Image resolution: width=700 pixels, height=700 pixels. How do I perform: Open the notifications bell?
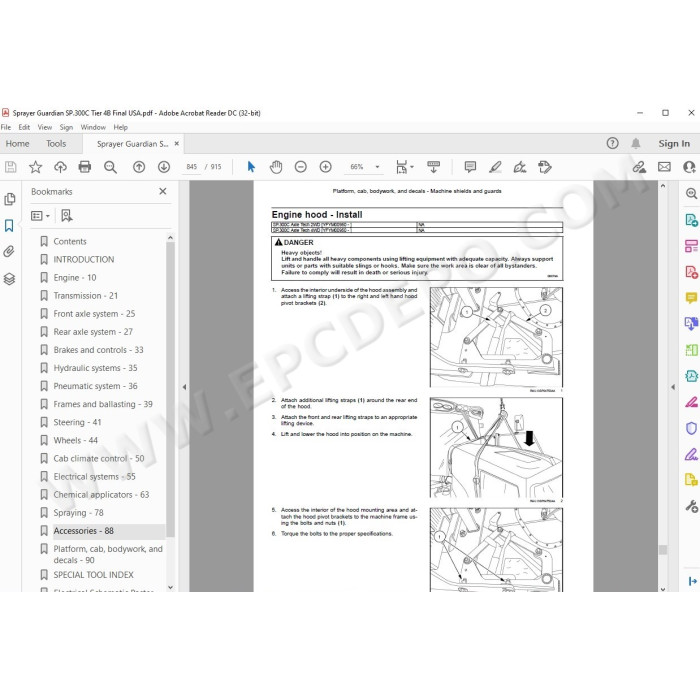pyautogui.click(x=636, y=143)
